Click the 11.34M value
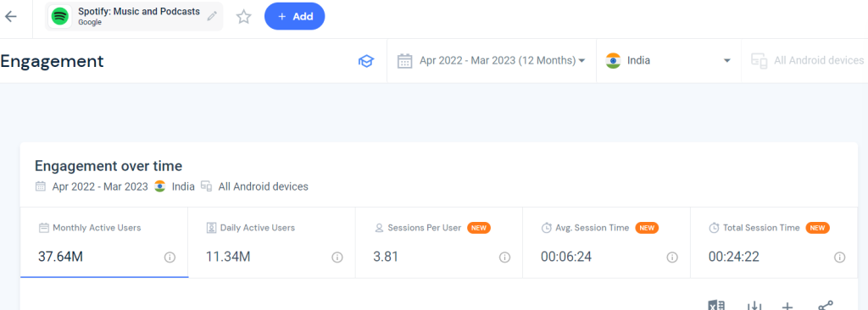 point(228,257)
